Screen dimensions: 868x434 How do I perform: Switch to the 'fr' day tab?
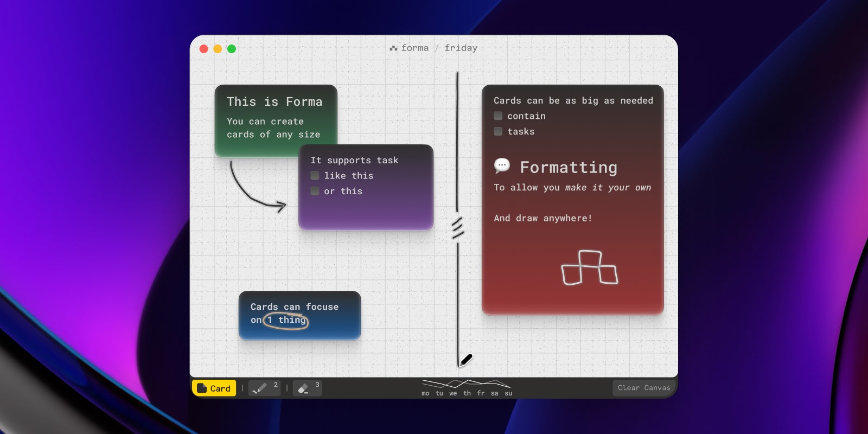481,393
